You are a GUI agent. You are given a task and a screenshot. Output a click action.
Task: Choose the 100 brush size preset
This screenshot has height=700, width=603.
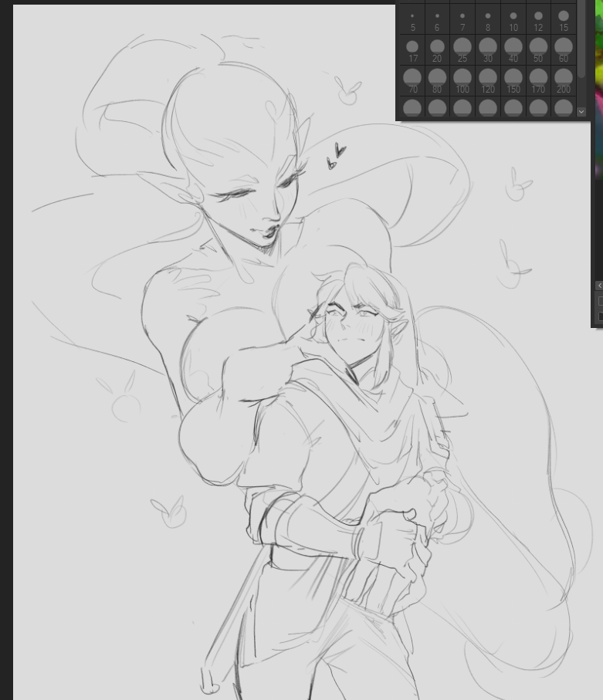462,80
